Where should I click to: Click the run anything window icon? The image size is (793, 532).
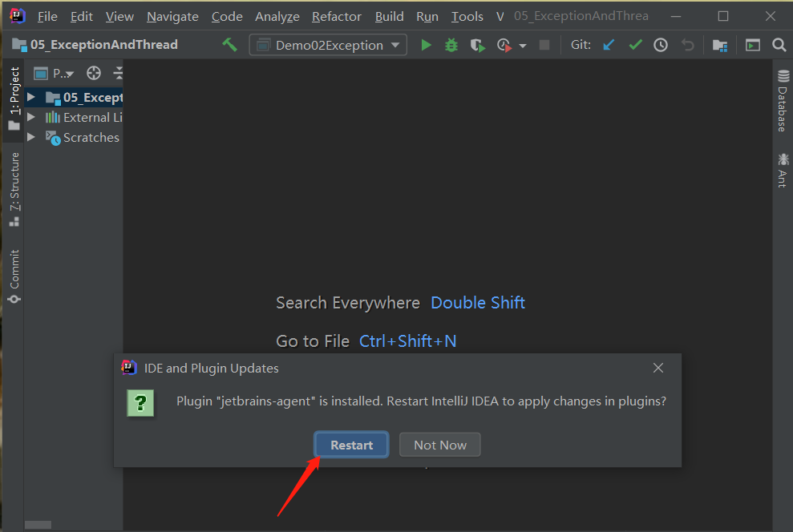tap(753, 45)
